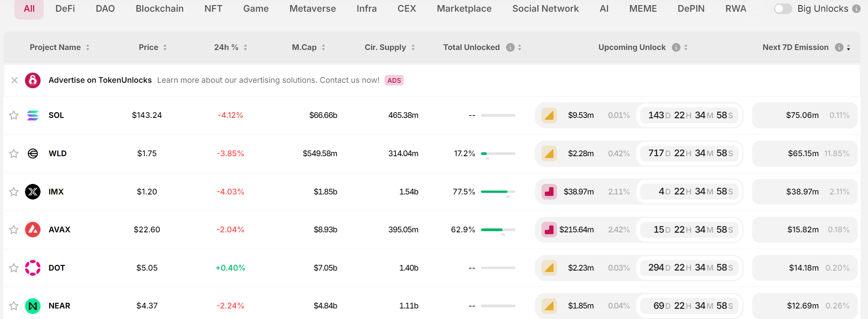Star IMX as a favorite
This screenshot has height=319, width=868.
pos(14,192)
